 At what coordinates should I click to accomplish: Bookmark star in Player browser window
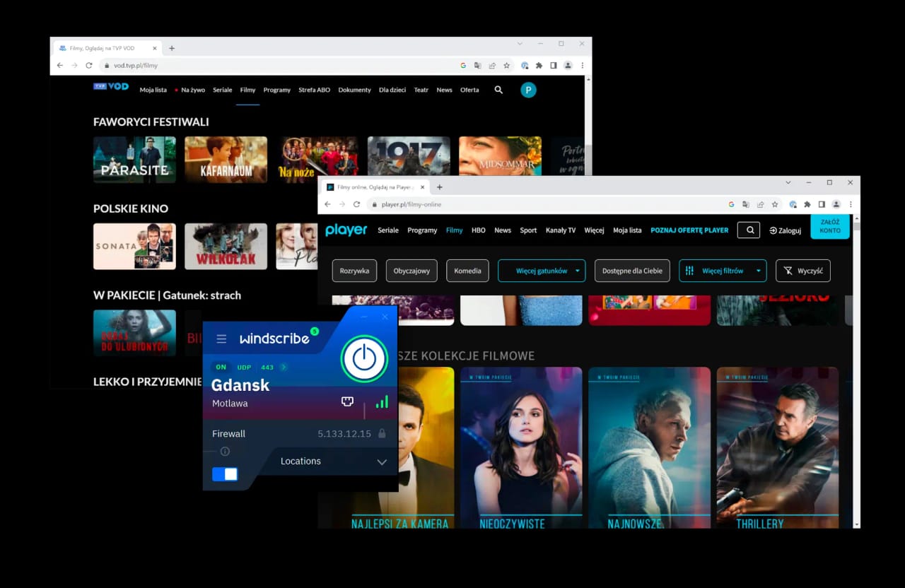(x=775, y=204)
